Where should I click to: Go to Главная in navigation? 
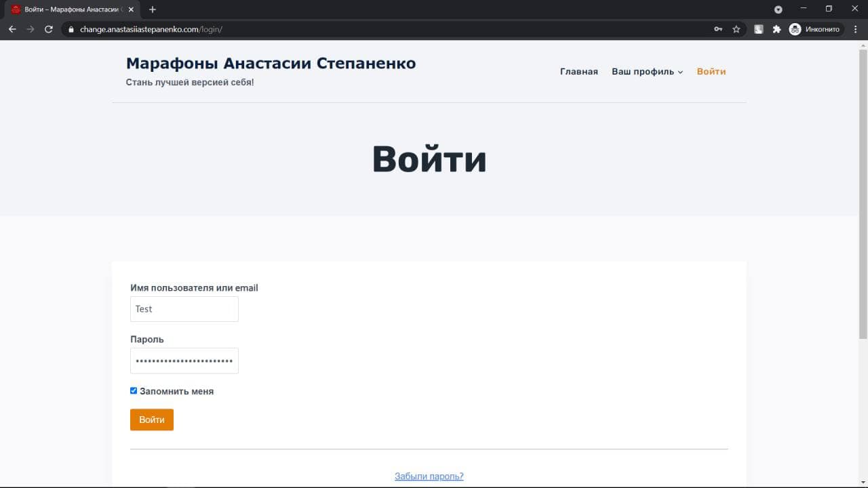(578, 72)
